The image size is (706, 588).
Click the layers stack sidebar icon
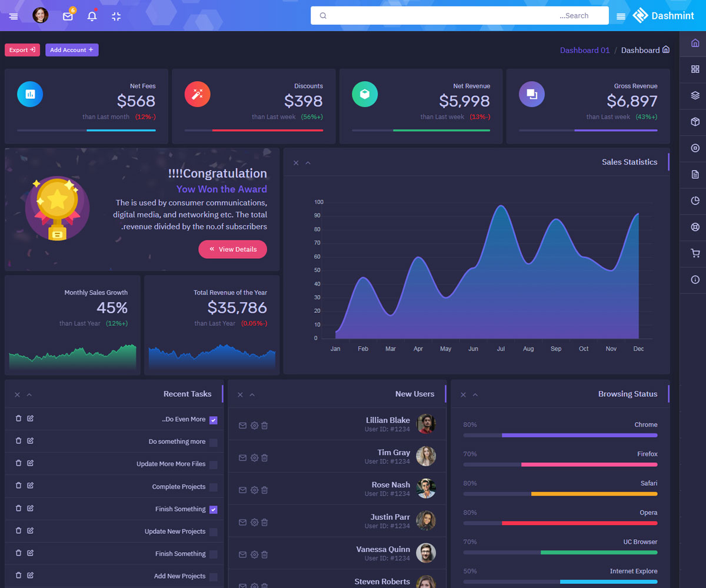pos(695,95)
